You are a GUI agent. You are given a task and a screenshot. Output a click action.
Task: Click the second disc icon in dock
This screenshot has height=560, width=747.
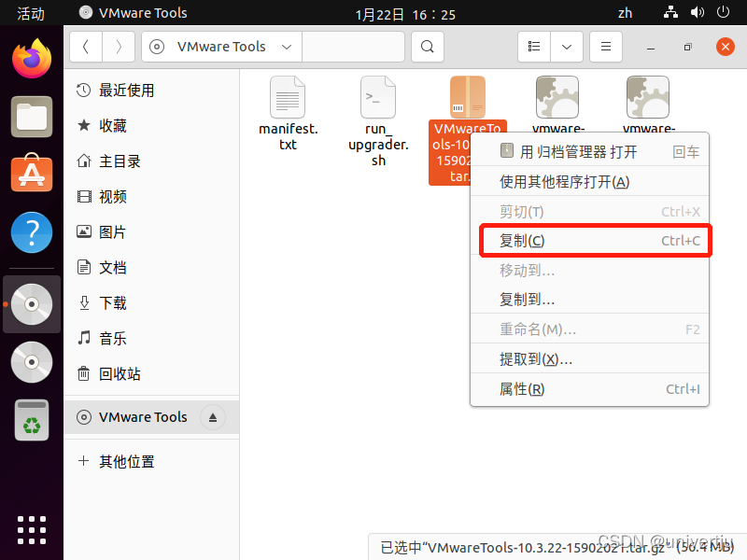[x=32, y=362]
